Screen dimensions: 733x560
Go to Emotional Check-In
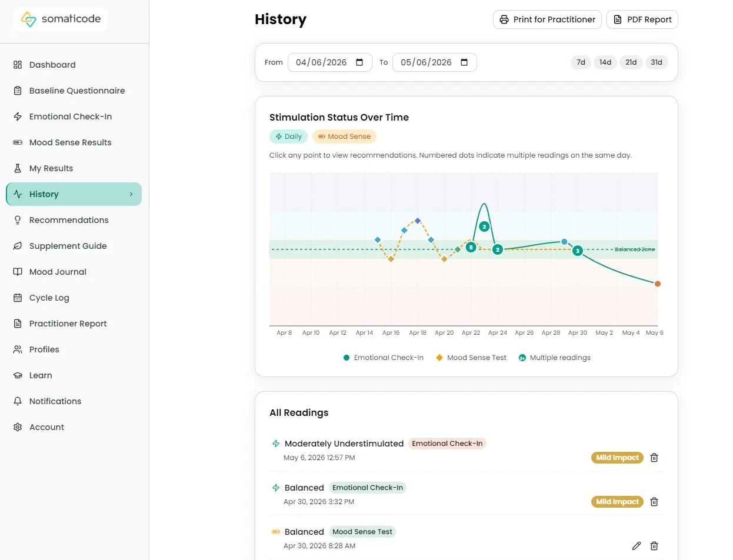74,116
